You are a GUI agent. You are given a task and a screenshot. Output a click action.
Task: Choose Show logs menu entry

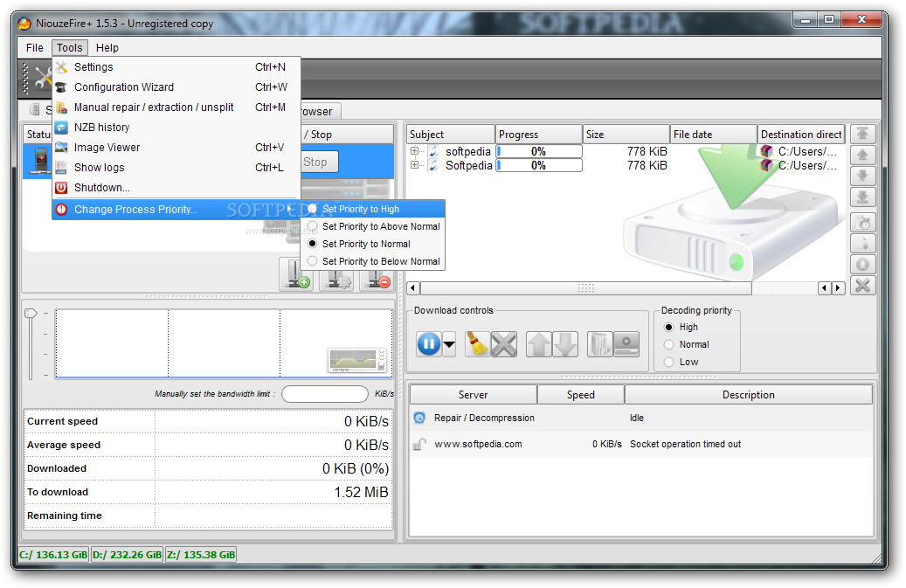click(176, 168)
